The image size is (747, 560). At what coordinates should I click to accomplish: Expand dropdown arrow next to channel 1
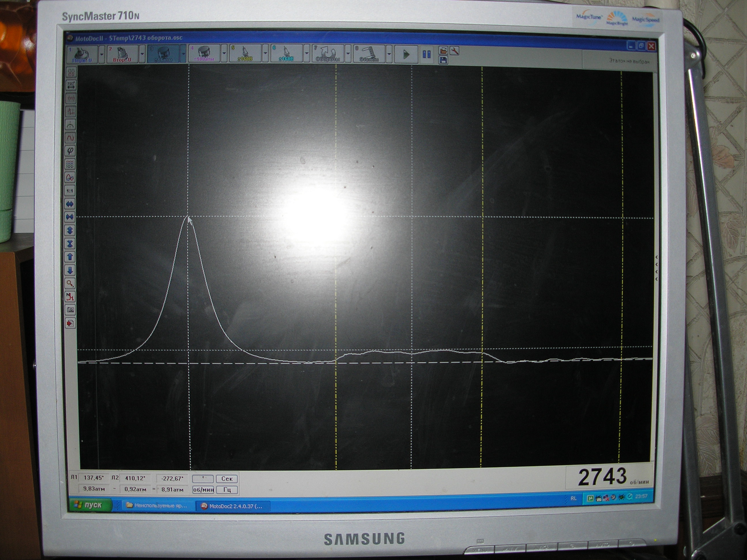102,54
